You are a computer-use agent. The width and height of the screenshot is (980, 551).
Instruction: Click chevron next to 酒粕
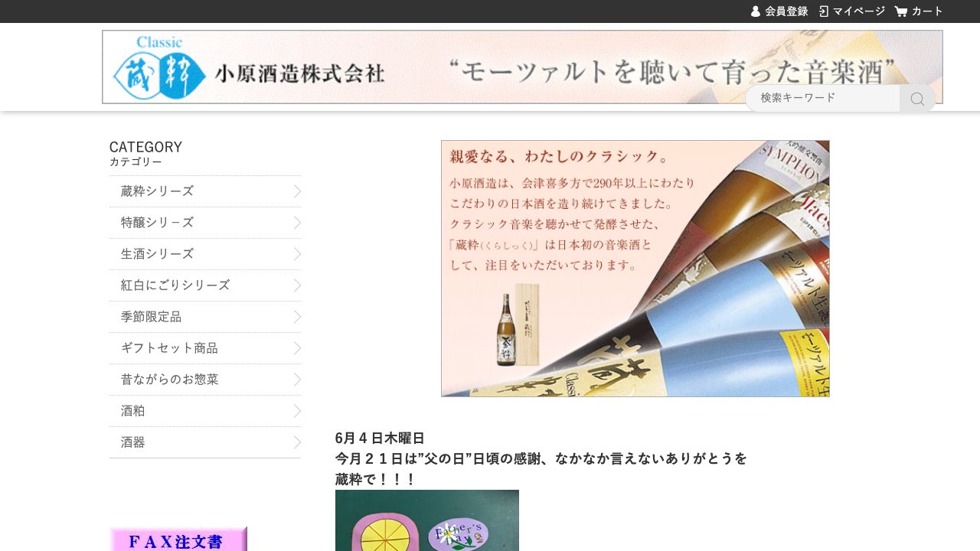(297, 411)
